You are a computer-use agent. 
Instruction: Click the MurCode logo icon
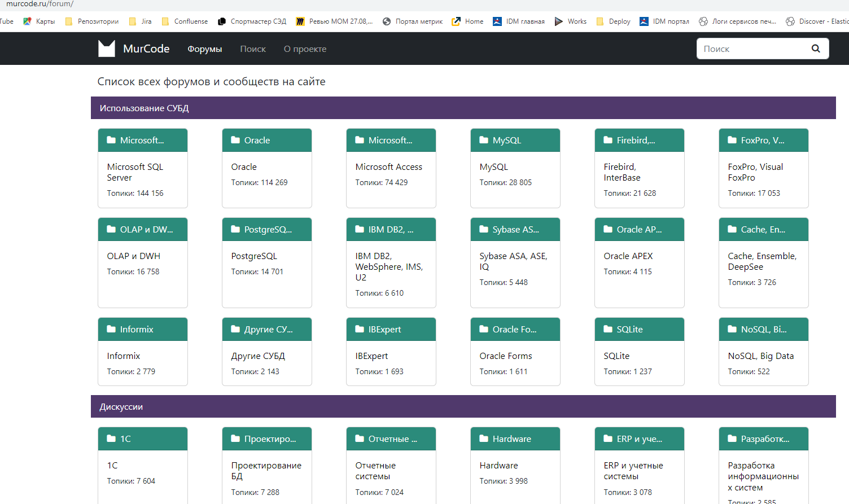[x=107, y=49]
